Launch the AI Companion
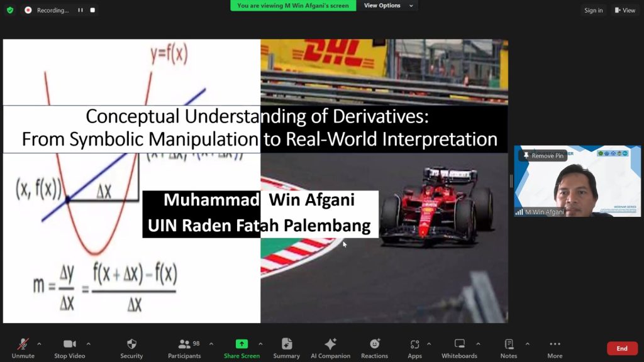 [330, 348]
